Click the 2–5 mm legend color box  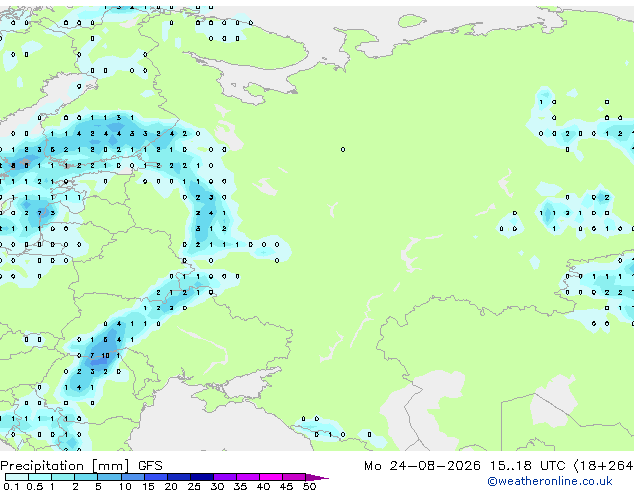click(86, 477)
